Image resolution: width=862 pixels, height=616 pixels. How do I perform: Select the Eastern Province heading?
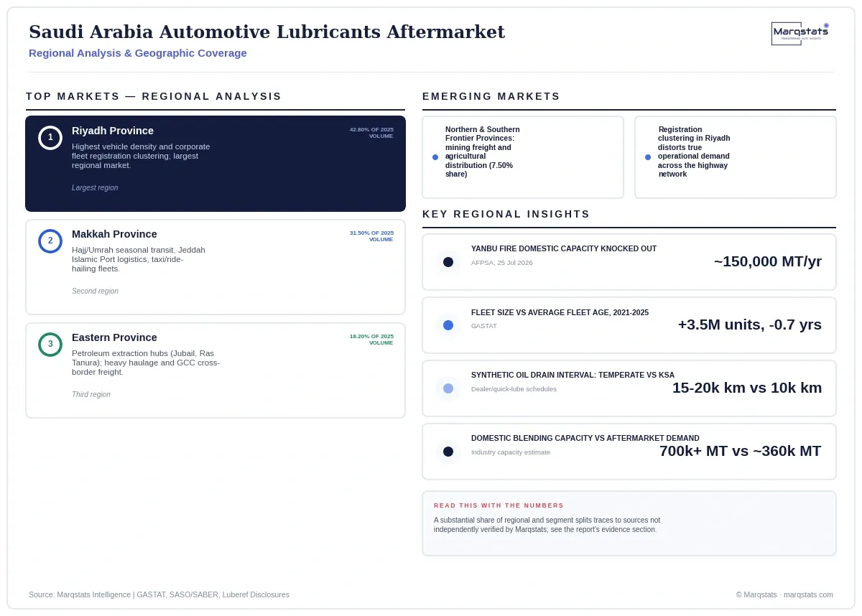[x=114, y=337]
